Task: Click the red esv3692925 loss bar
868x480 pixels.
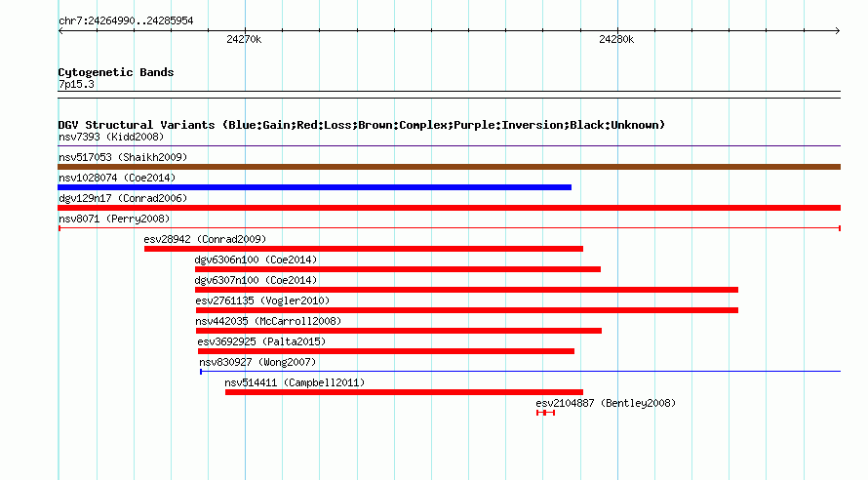Action: point(386,351)
